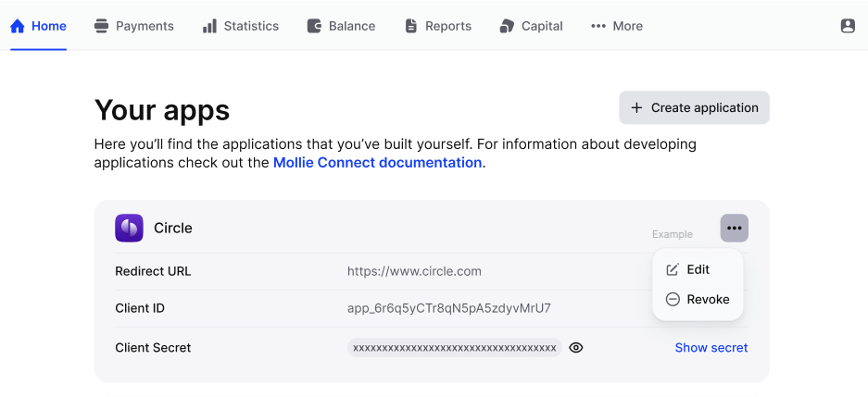
Task: Click the Statistics bar chart icon
Action: tap(209, 26)
